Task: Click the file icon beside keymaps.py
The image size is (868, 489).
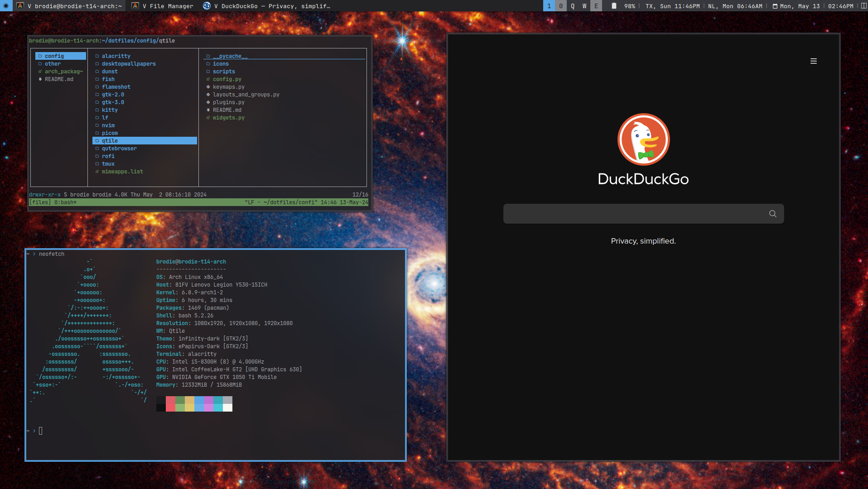Action: 208,87
